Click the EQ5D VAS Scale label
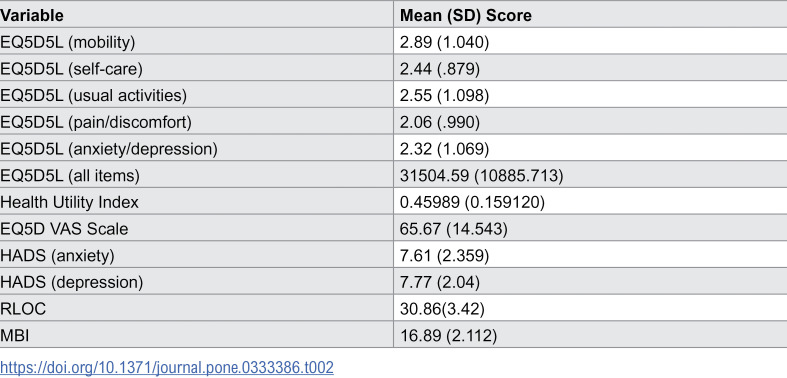The image size is (787, 378). click(x=64, y=229)
